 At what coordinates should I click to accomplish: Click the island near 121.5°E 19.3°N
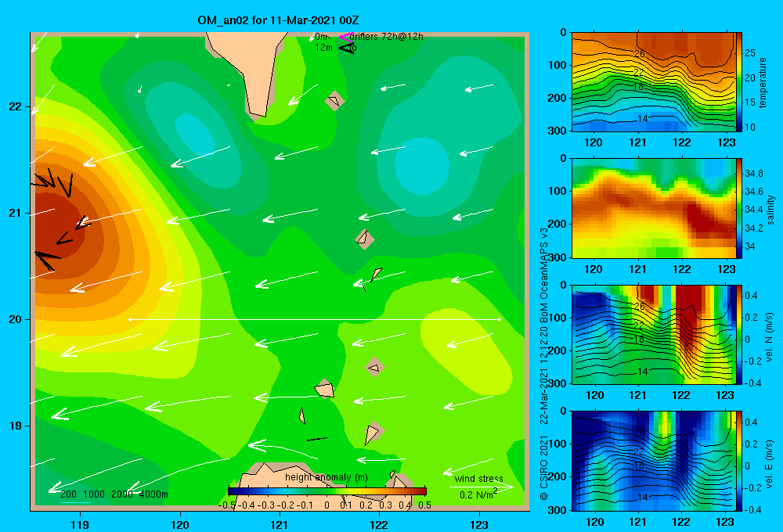click(324, 389)
